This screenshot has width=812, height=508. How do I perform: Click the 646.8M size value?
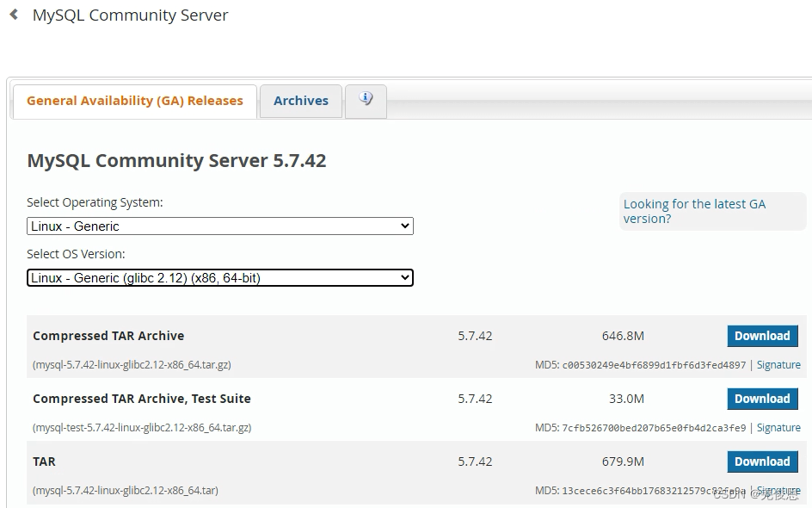pos(623,336)
